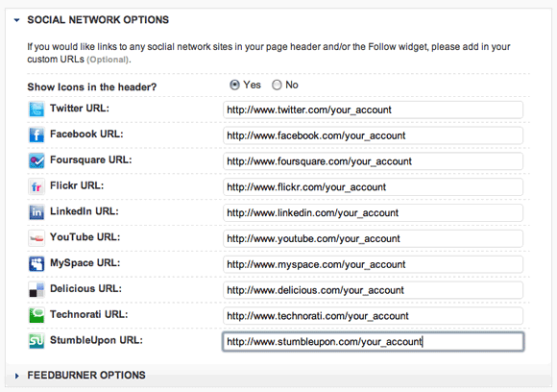Click the Foursquare checkmark icon

tap(36, 160)
